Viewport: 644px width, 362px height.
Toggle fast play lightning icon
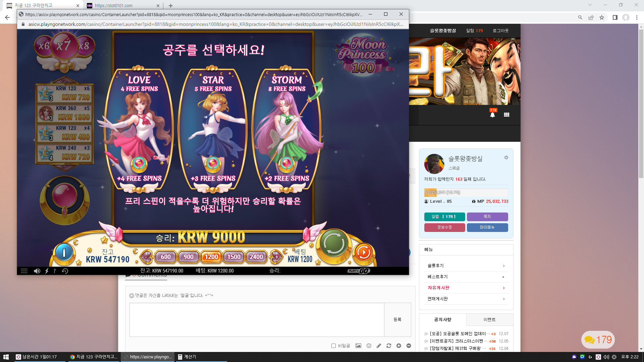47,271
